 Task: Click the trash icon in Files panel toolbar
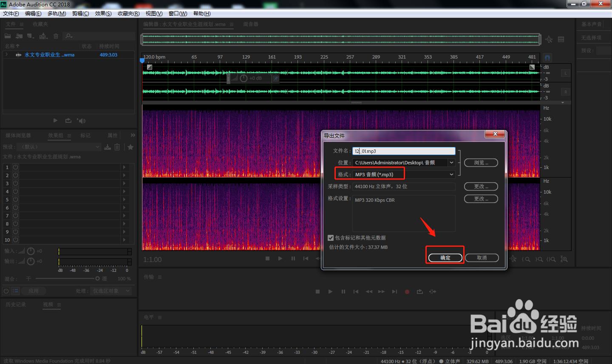click(x=56, y=36)
